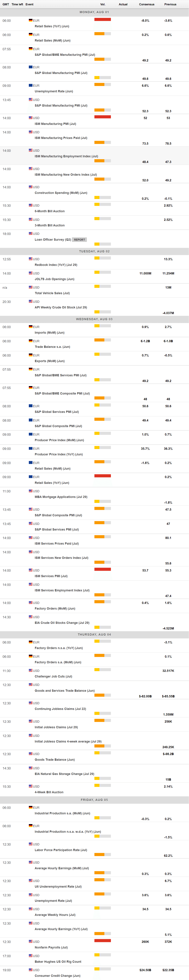Open the REPORT badge for Loan Officer Survey
Viewport: 189px width, 980px height.
(x=79, y=240)
